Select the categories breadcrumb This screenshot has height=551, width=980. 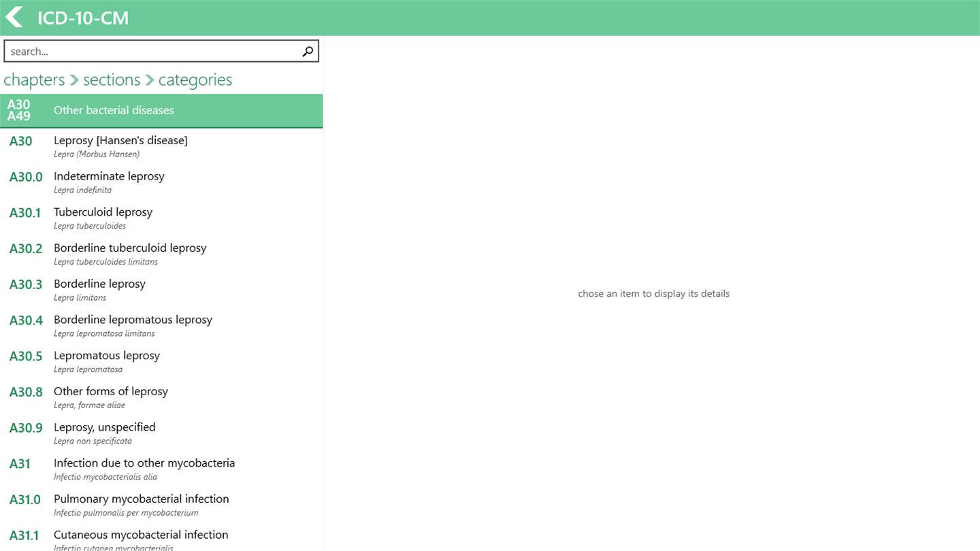[x=195, y=80]
